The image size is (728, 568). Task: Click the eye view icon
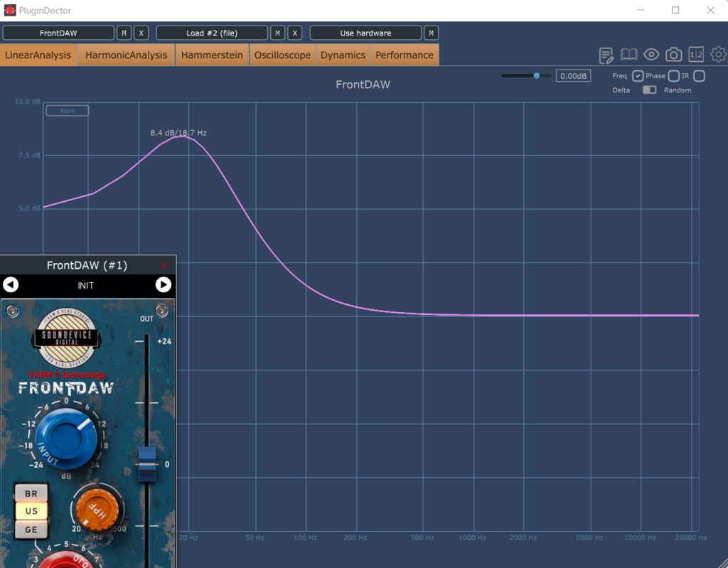pos(651,55)
